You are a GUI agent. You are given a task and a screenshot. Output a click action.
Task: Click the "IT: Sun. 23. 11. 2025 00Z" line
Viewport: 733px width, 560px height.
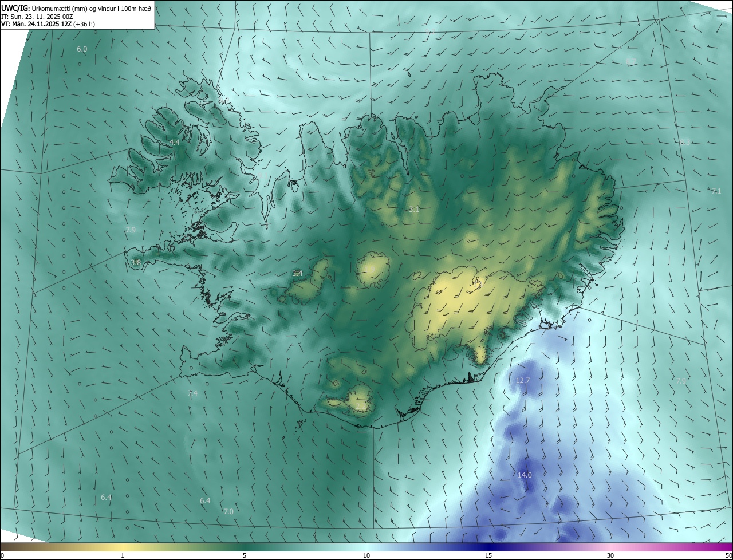[x=37, y=16]
